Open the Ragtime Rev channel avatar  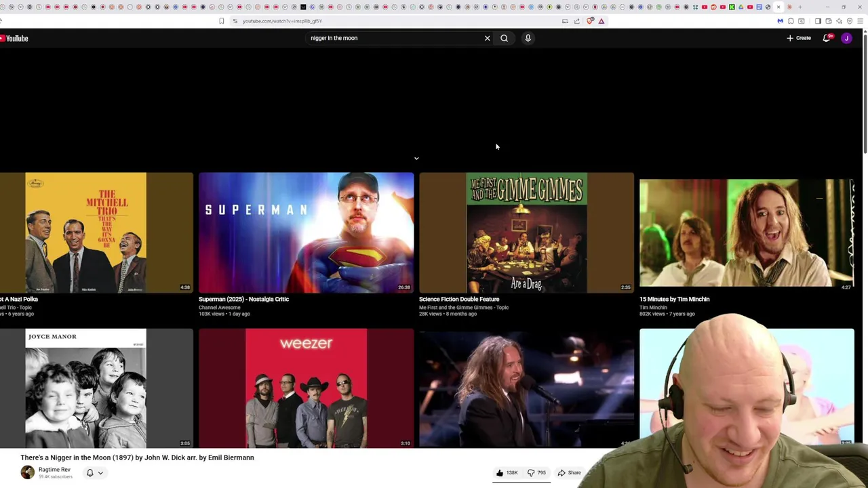(27, 472)
